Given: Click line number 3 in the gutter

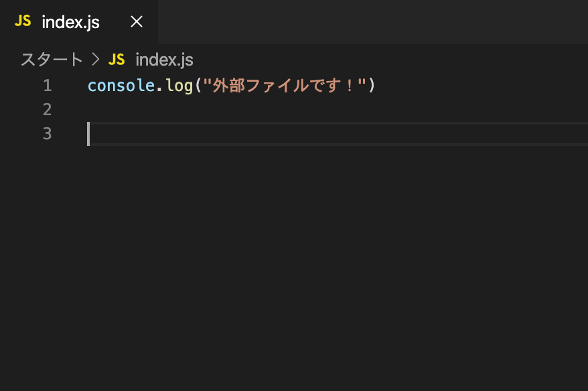Looking at the screenshot, I should (x=48, y=134).
